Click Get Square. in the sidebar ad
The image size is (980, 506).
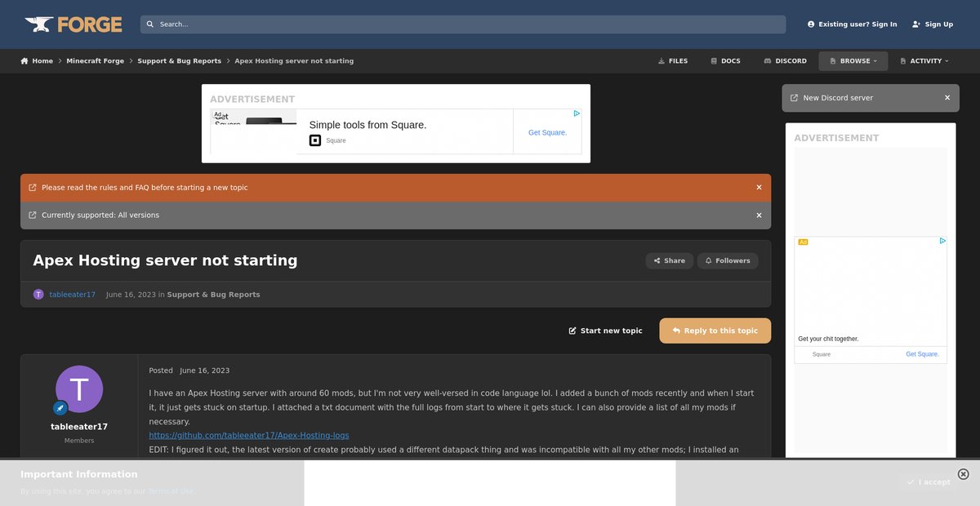point(922,354)
